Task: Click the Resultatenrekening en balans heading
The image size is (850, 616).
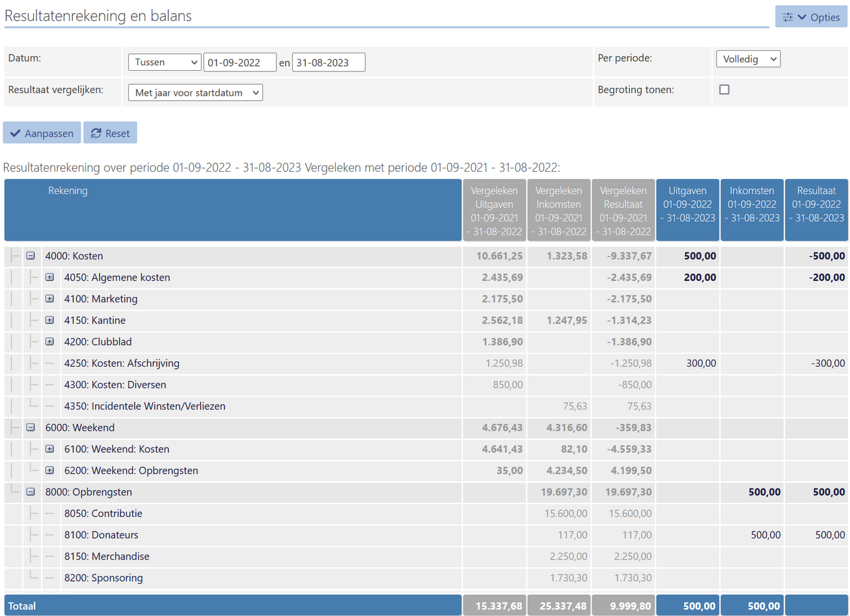Action: point(98,16)
